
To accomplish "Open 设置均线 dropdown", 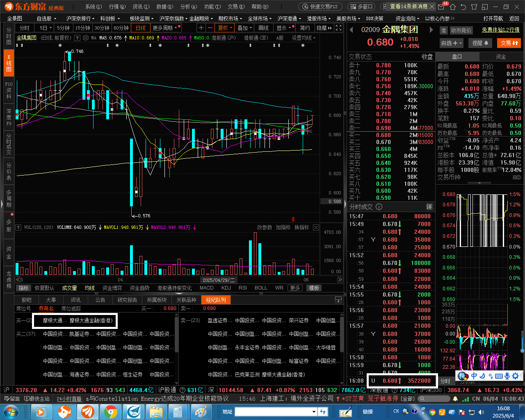I will [x=304, y=38].
